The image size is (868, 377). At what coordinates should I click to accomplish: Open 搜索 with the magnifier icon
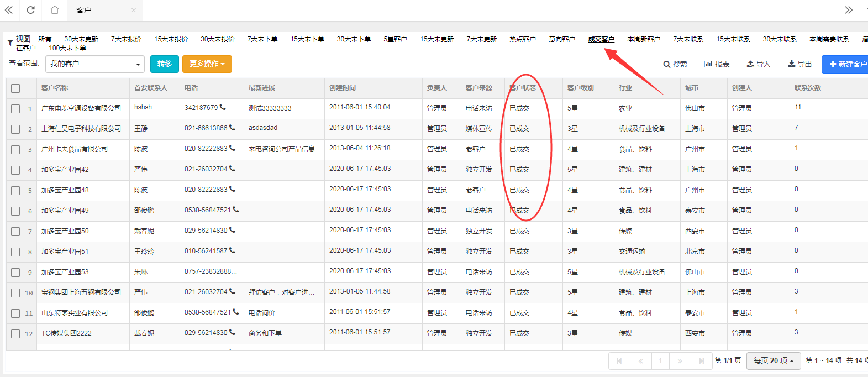pyautogui.click(x=675, y=64)
